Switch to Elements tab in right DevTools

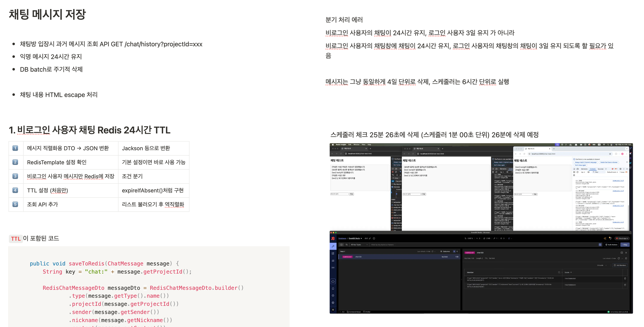[584, 169]
